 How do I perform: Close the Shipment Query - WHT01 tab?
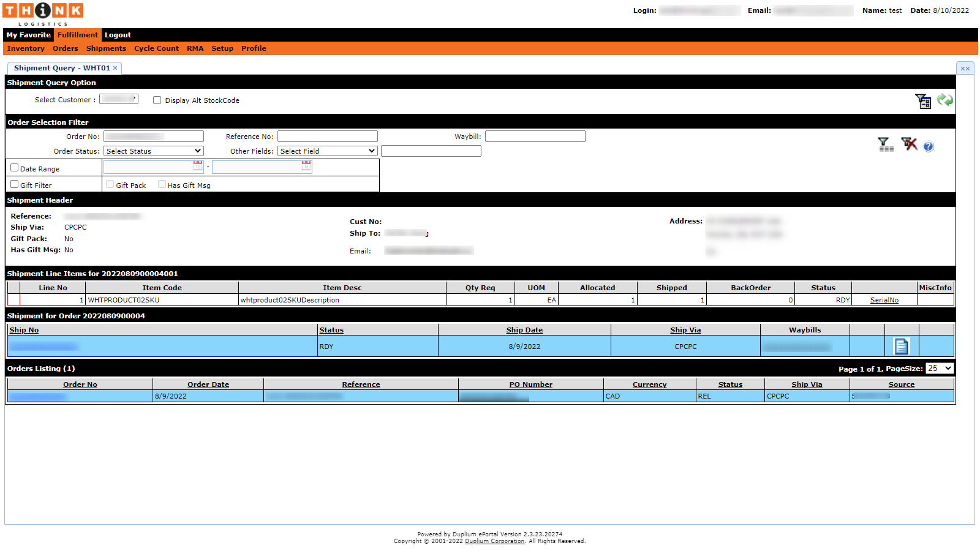point(115,68)
